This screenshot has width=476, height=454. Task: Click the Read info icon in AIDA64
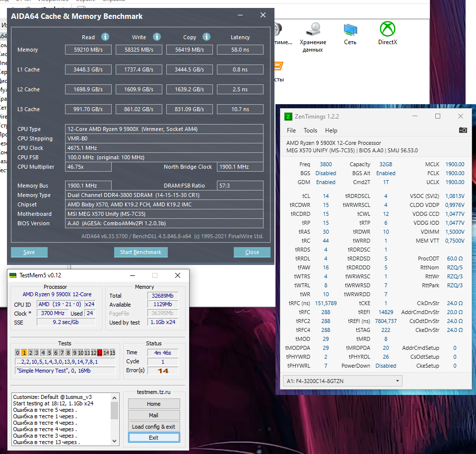pyautogui.click(x=105, y=37)
